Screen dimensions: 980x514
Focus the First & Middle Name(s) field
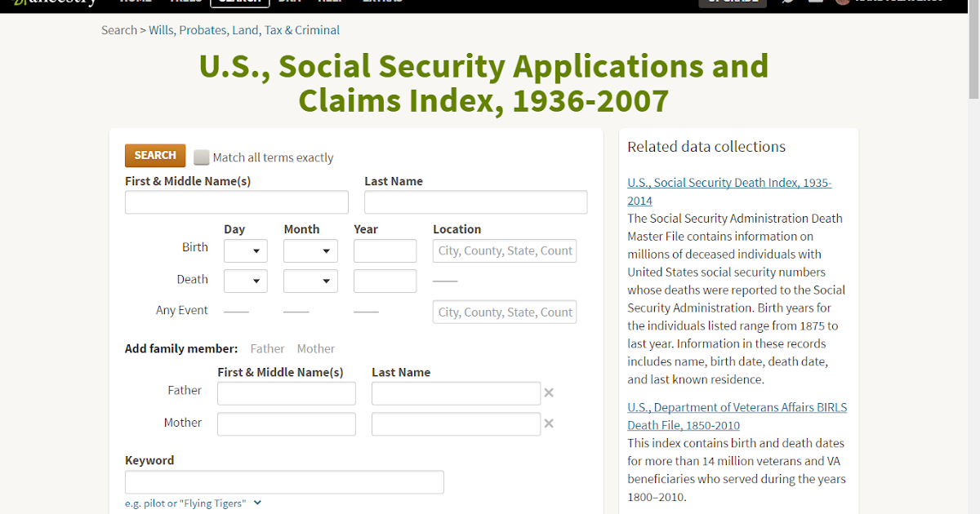[x=237, y=202]
